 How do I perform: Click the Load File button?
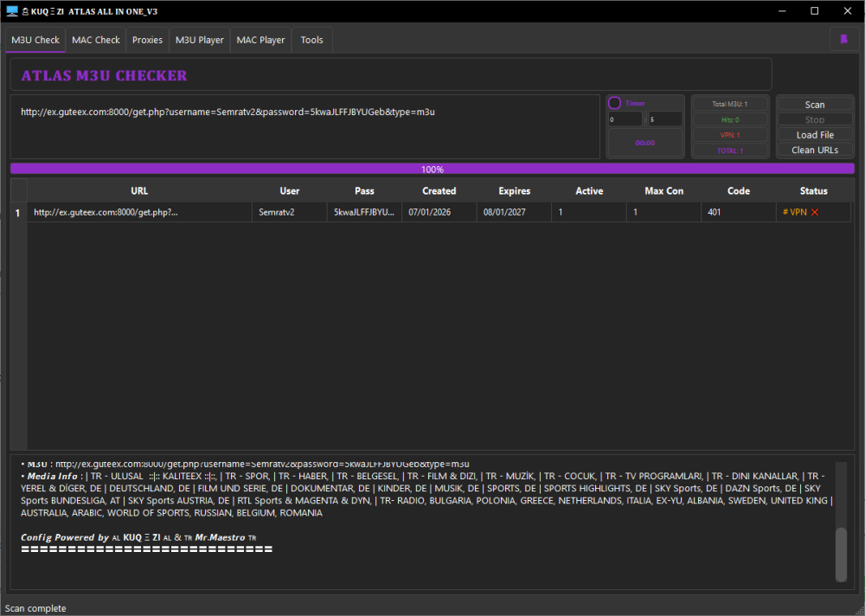815,135
